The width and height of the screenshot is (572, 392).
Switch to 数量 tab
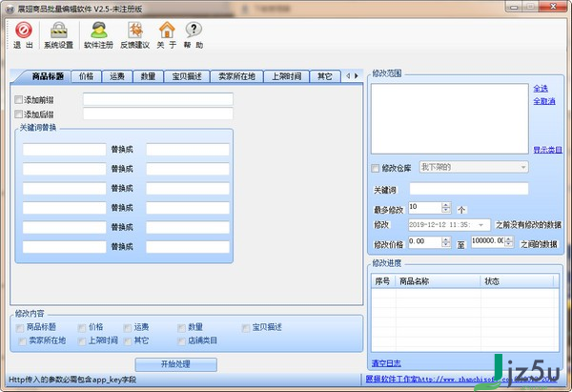click(148, 76)
